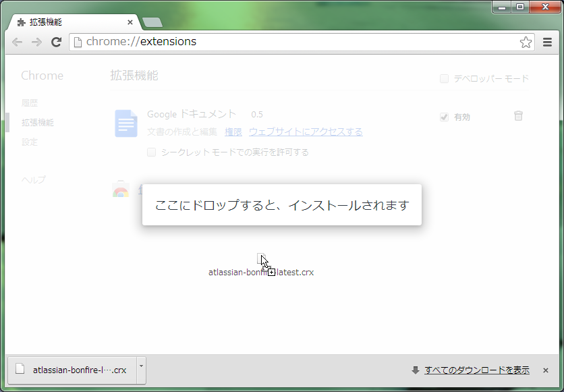Open the atlassian-bonfire crx download item
Screen dimensions: 564x392
tap(72, 370)
